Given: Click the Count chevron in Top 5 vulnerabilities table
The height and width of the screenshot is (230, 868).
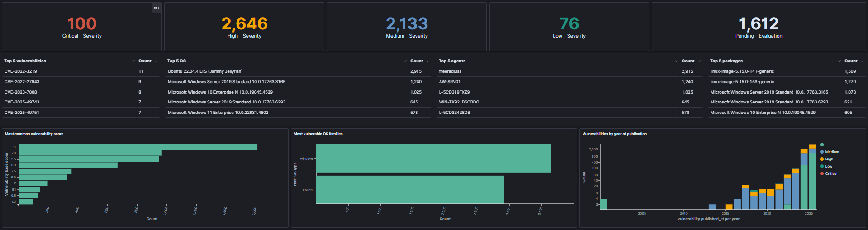Looking at the screenshot, I should tap(156, 61).
